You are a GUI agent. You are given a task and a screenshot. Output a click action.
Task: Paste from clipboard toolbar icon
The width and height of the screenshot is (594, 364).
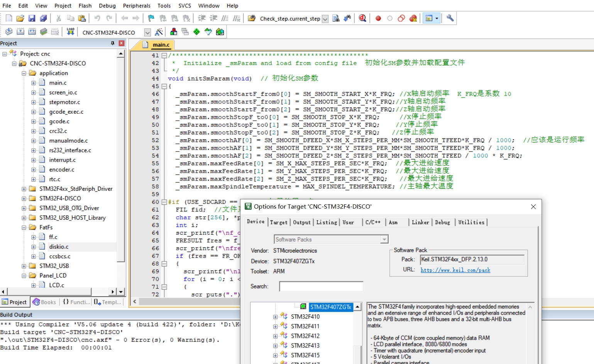click(x=82, y=18)
